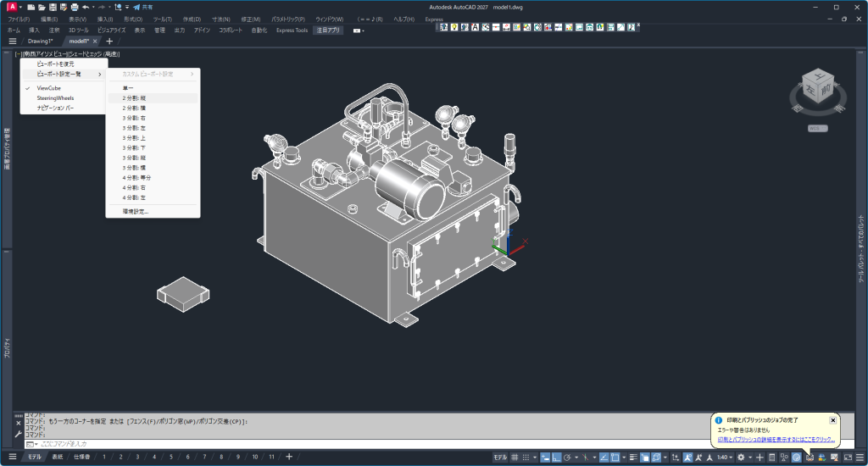Click the 共有 share button
Viewport: 868px width, 466px height.
tap(142, 7)
